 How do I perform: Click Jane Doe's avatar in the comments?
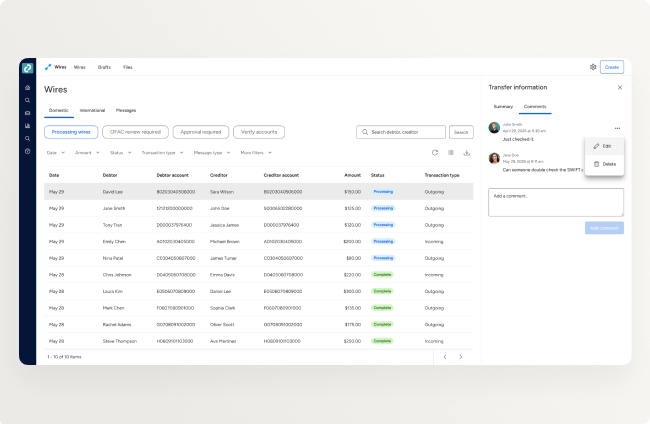(494, 158)
